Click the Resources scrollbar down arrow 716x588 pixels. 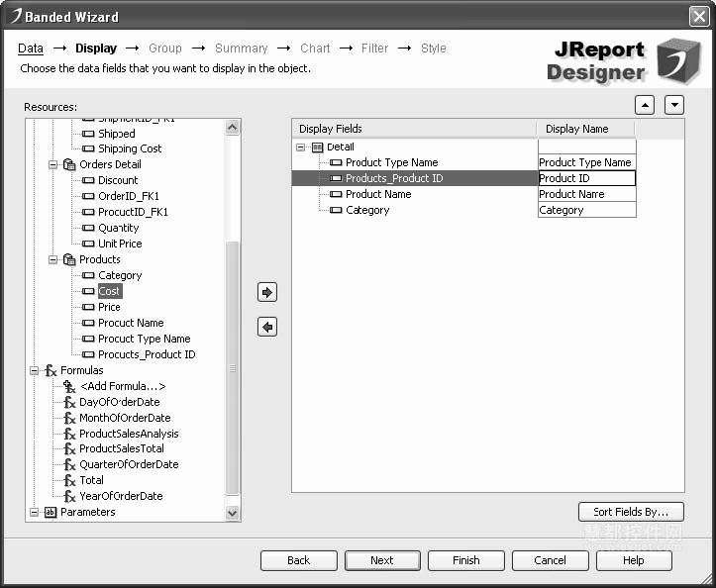click(233, 513)
